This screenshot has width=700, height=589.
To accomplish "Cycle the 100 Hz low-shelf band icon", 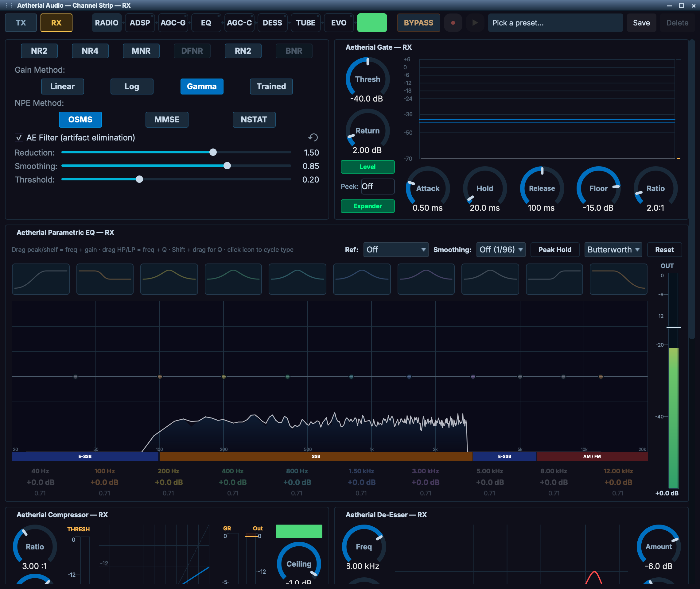I will 105,279.
